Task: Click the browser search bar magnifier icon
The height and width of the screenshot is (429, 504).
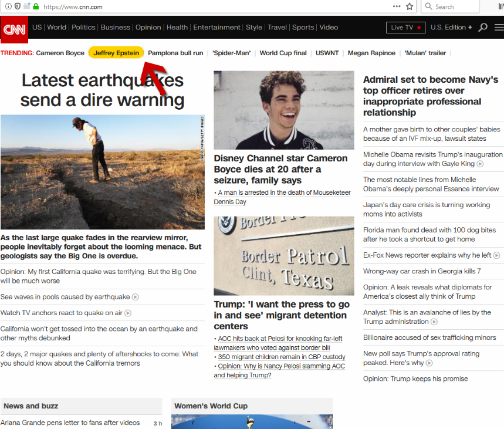Action: coord(428,6)
